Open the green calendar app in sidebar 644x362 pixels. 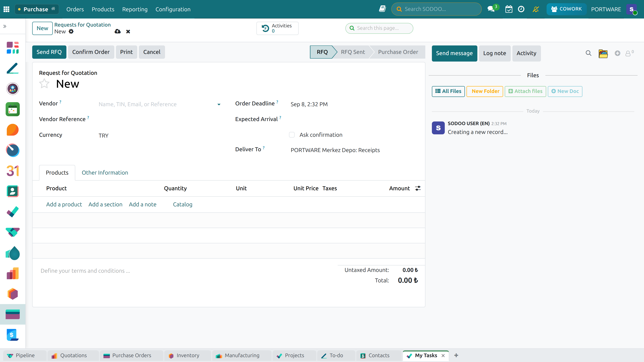(12, 109)
